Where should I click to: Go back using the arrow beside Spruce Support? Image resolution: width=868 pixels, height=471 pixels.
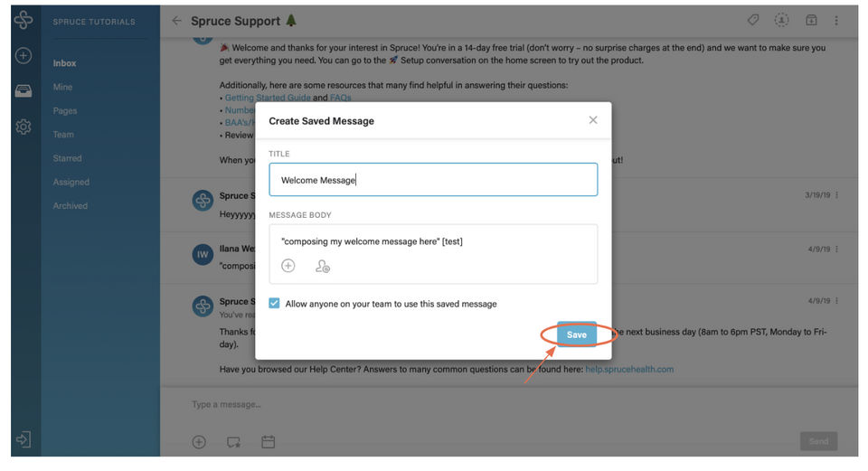176,21
